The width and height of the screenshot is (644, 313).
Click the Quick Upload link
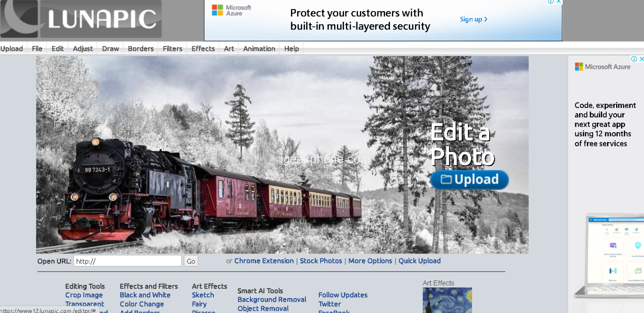[419, 261]
